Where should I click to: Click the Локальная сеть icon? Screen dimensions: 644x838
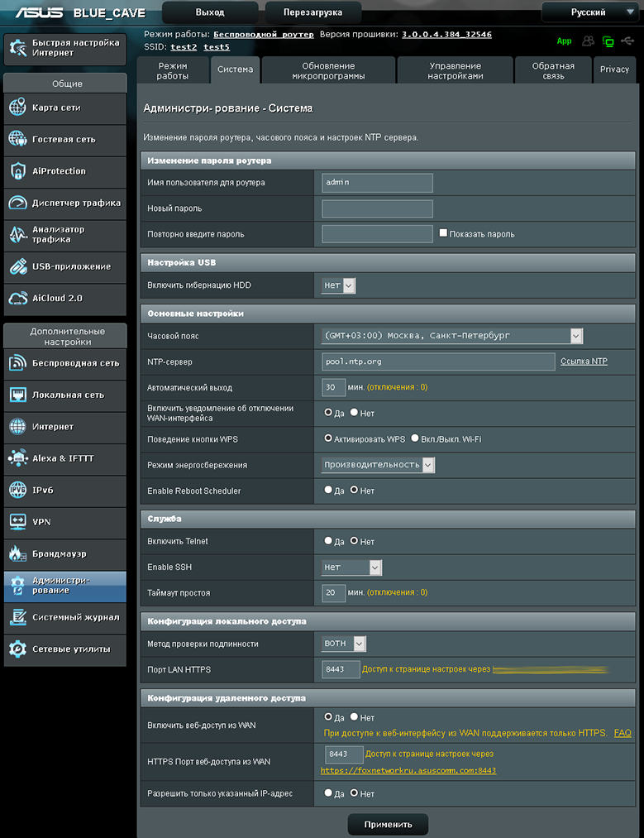(x=17, y=395)
